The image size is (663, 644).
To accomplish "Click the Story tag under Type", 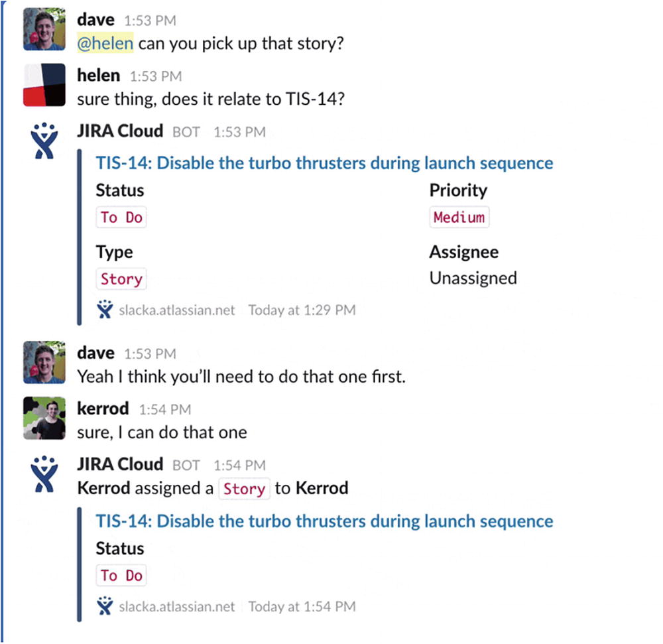I will coord(121,279).
